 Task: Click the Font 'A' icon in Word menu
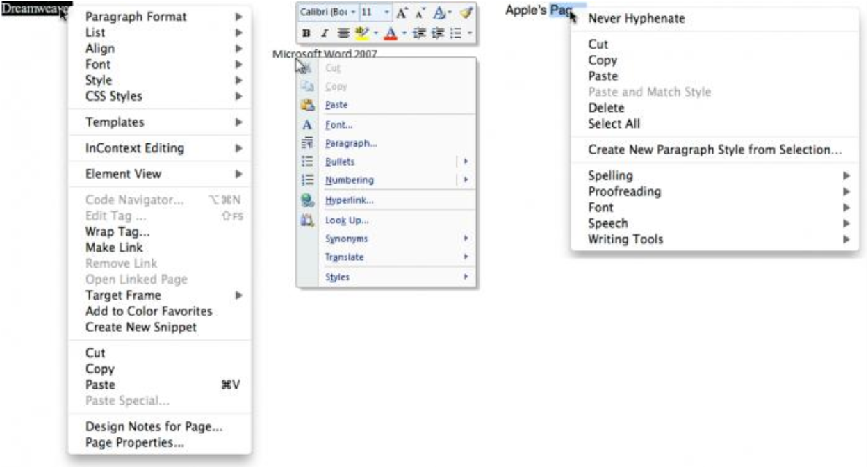tap(307, 125)
